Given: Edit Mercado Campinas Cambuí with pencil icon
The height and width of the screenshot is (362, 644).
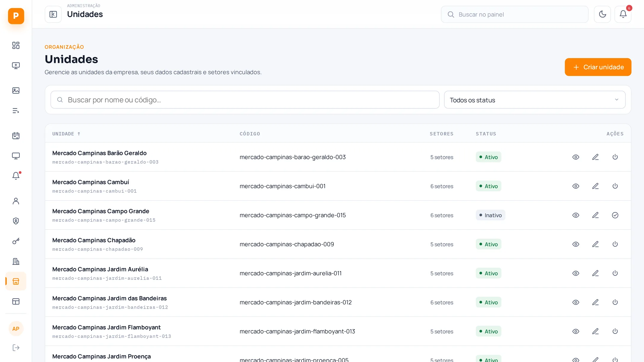Looking at the screenshot, I should point(595,186).
